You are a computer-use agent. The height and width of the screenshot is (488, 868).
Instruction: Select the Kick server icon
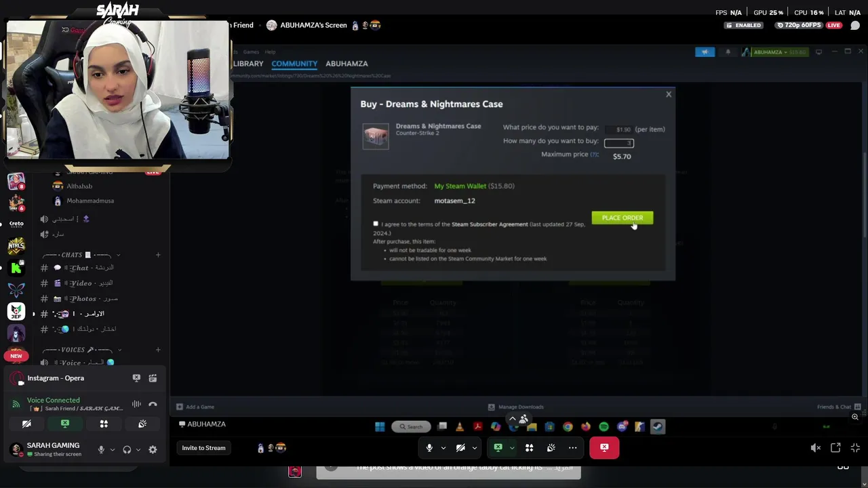pyautogui.click(x=16, y=268)
